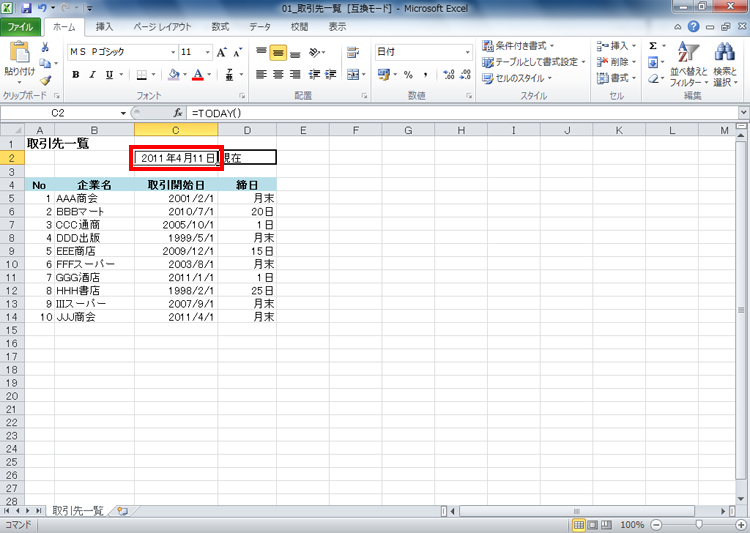The width and height of the screenshot is (750, 533).
Task: Click the zoom slider handle
Action: pos(699,525)
